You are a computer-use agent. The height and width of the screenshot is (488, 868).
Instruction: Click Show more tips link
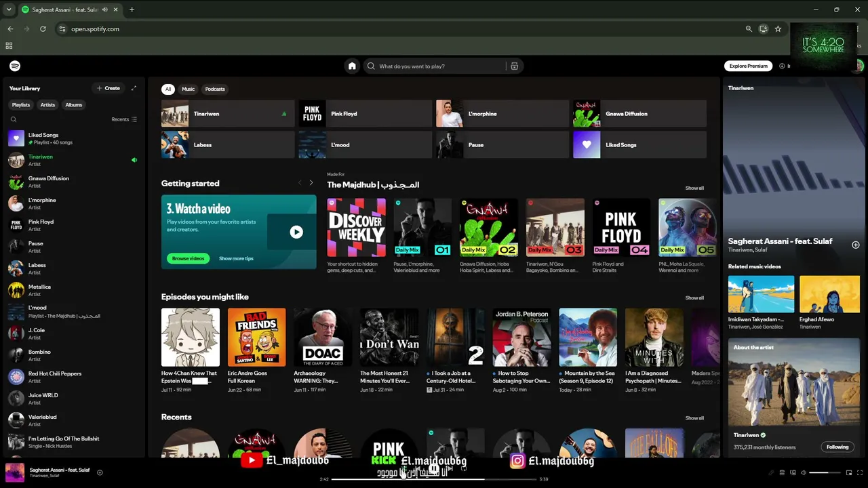click(236, 258)
